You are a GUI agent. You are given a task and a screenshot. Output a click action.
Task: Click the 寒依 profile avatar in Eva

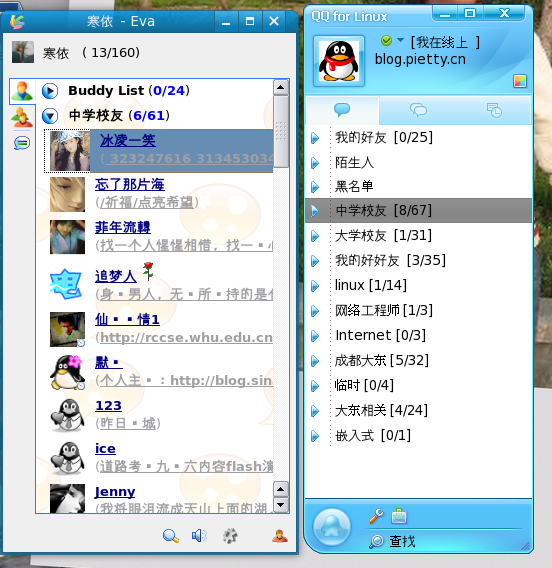coord(23,52)
